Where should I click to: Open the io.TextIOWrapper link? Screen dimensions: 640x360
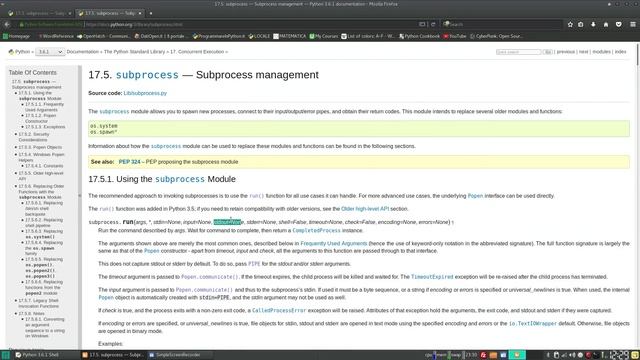pyautogui.click(x=533, y=324)
